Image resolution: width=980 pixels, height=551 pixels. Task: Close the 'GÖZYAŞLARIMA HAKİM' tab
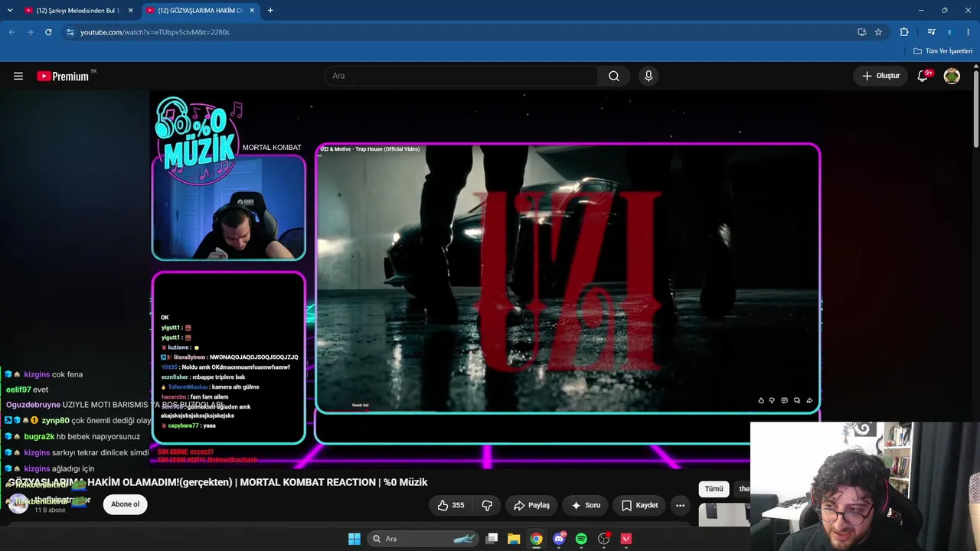point(252,11)
